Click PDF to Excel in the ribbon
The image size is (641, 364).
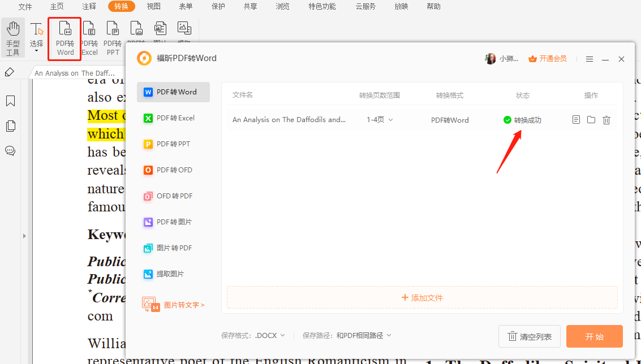click(x=89, y=38)
